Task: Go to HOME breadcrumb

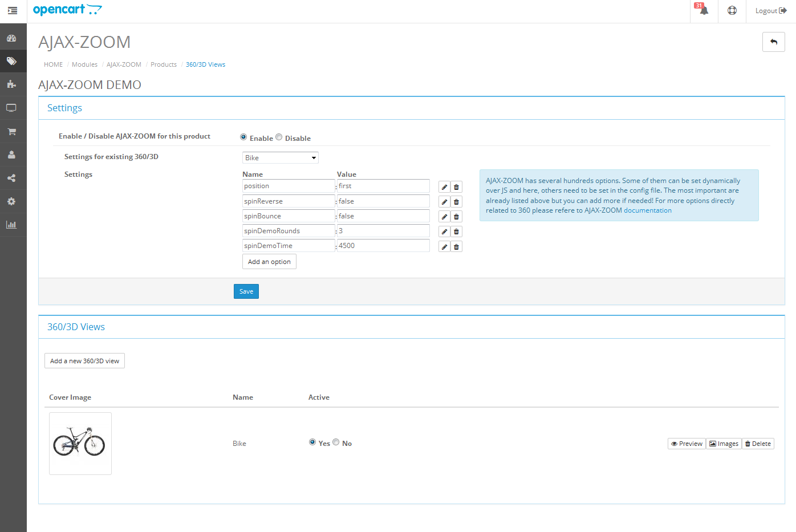Action: point(54,64)
